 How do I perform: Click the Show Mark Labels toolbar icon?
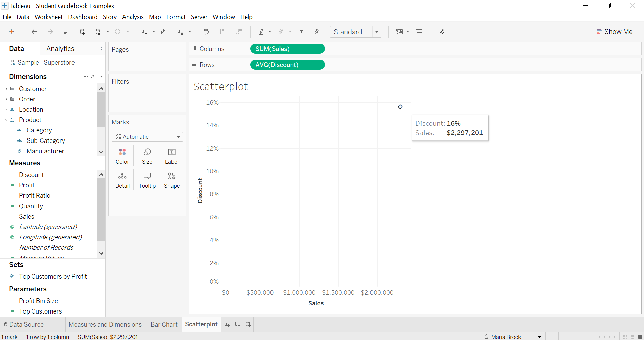tap(301, 32)
